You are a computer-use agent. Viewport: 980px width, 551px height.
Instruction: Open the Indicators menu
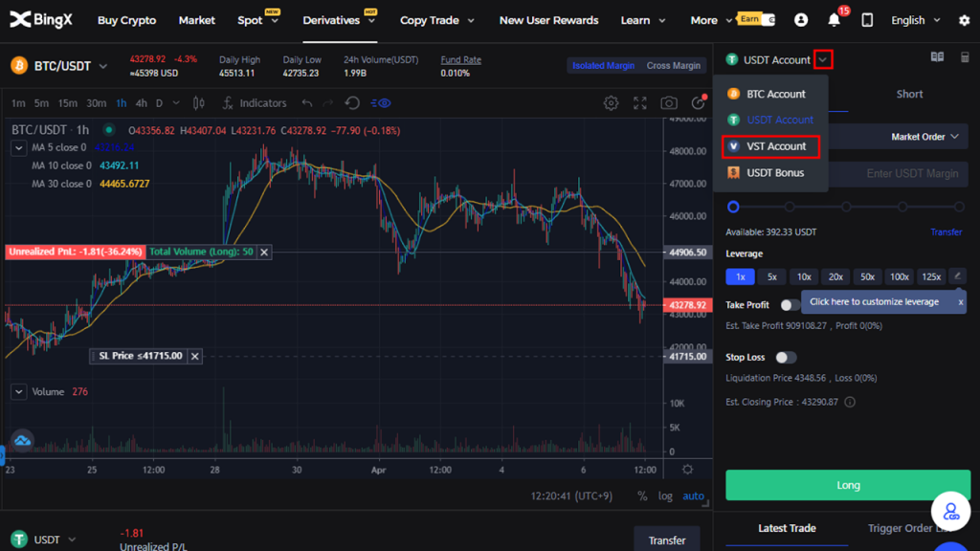(255, 103)
